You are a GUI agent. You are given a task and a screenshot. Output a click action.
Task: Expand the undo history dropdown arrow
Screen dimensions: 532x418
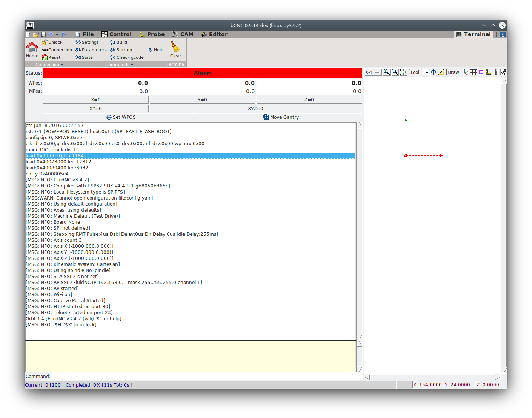(x=57, y=35)
